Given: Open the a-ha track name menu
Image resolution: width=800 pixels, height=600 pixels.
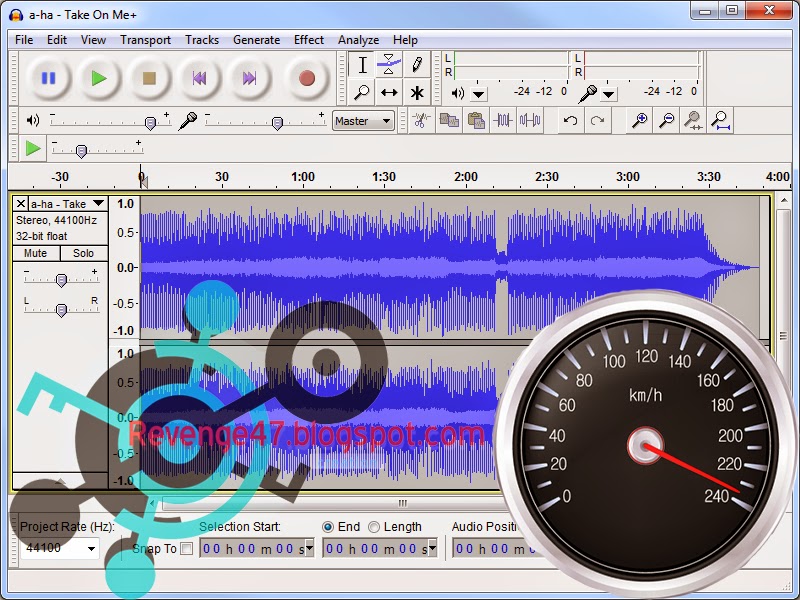Looking at the screenshot, I should click(97, 203).
